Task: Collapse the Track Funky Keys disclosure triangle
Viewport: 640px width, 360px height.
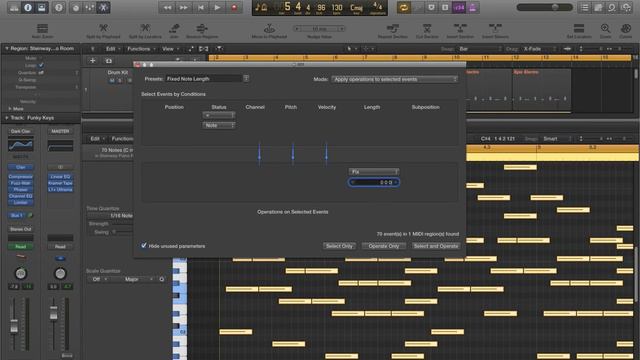Action: coord(7,118)
